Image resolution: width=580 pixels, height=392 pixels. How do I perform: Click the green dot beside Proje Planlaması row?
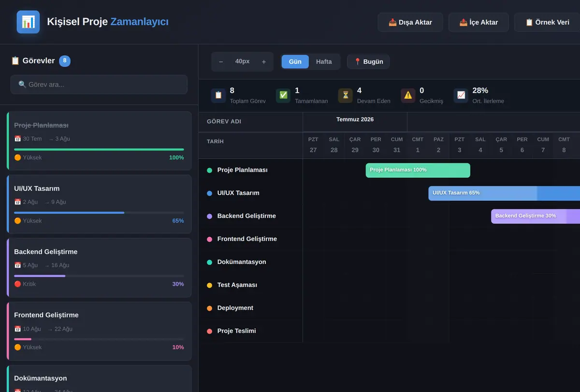pos(209,170)
